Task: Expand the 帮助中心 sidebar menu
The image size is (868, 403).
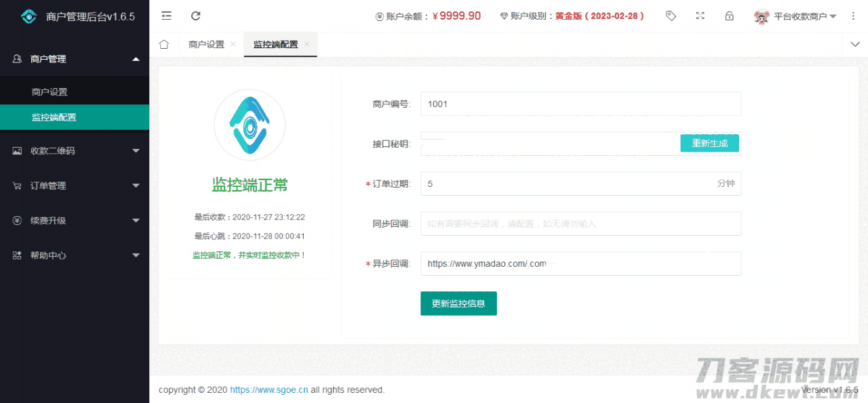Action: 75,255
